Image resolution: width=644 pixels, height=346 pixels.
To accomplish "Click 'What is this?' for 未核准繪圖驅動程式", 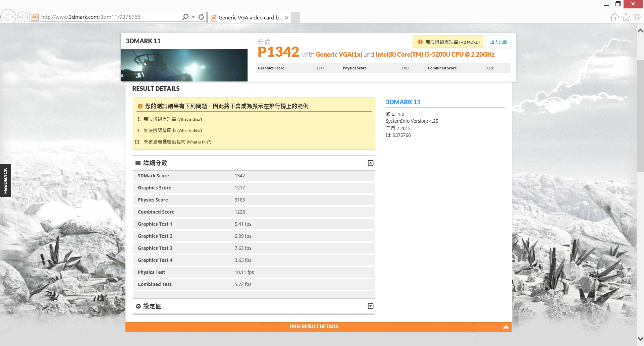I will (199, 142).
